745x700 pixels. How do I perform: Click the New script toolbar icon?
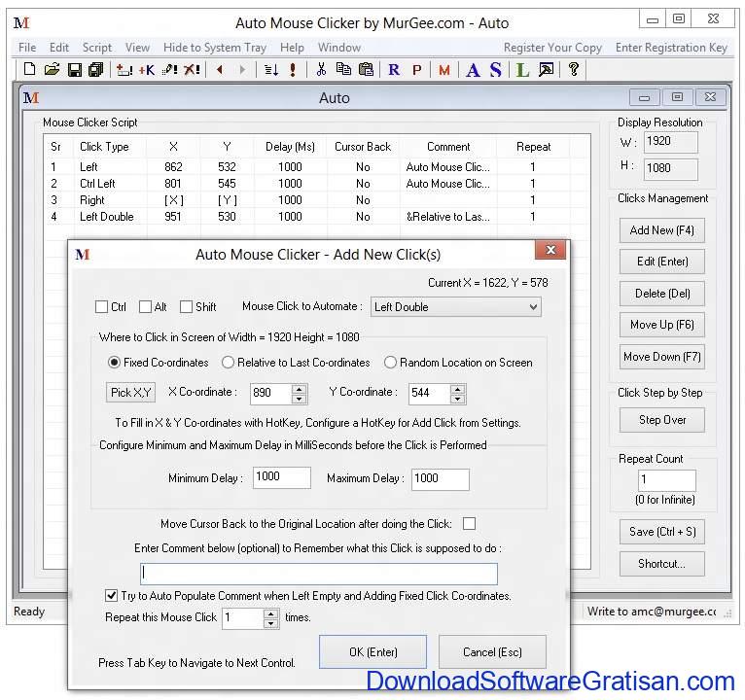29,69
